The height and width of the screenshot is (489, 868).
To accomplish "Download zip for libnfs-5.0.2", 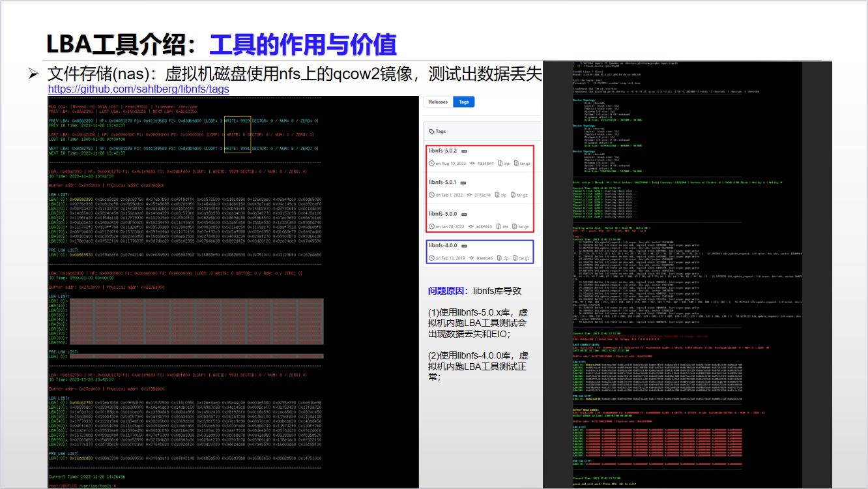I will [504, 163].
